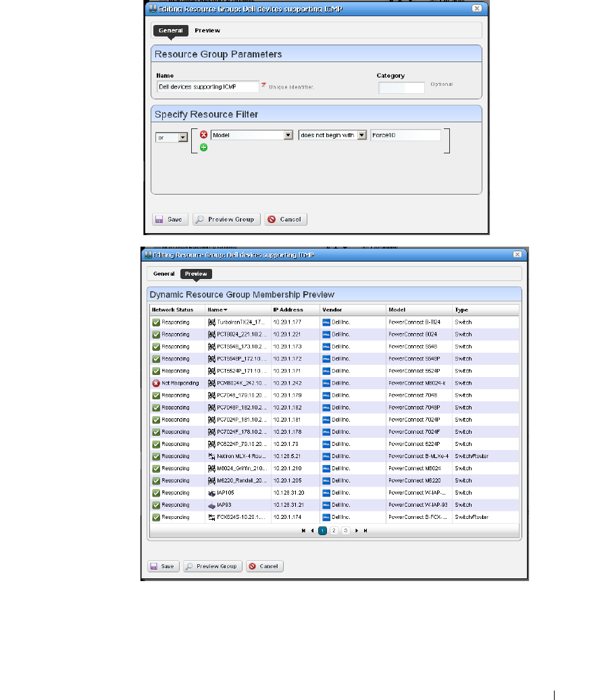The height and width of the screenshot is (700, 608).
Task: Click switch icon for PC7024F_178 row
Action: [211, 432]
